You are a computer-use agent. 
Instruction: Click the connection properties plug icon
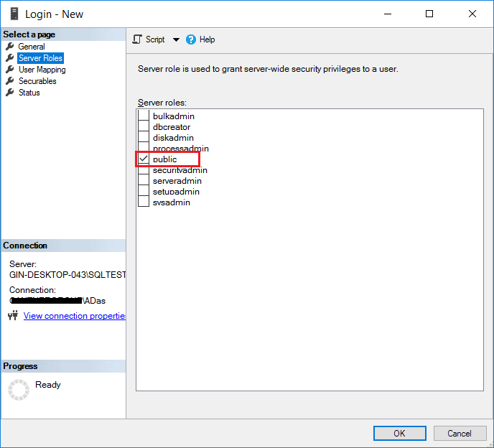click(13, 315)
